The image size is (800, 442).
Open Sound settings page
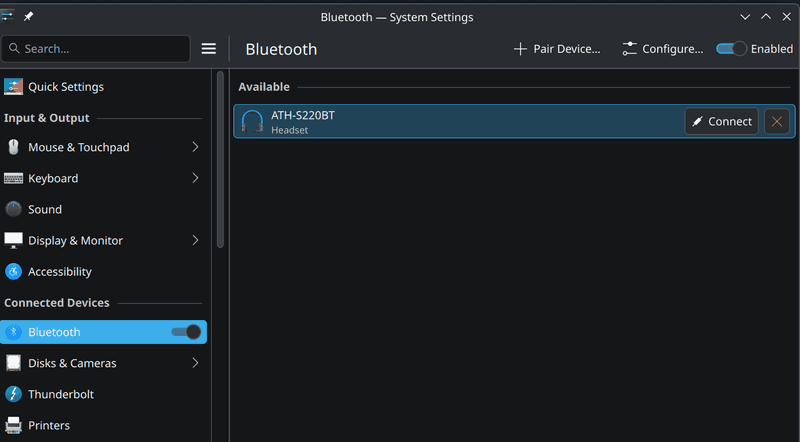coord(104,209)
